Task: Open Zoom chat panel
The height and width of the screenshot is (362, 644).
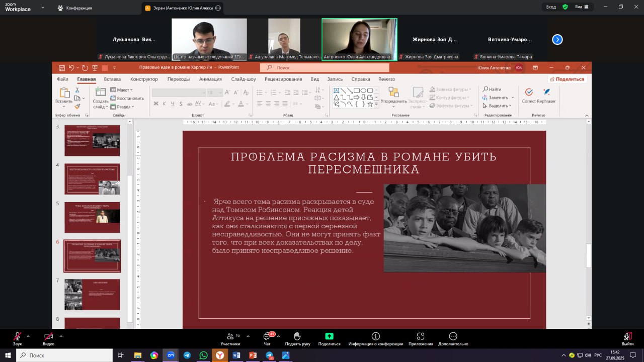Action: coord(267,336)
